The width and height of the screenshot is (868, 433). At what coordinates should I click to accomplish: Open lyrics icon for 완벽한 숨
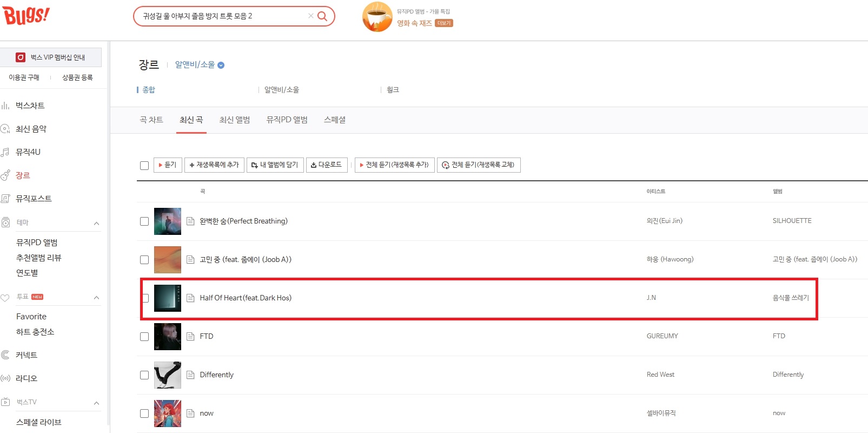coord(190,221)
